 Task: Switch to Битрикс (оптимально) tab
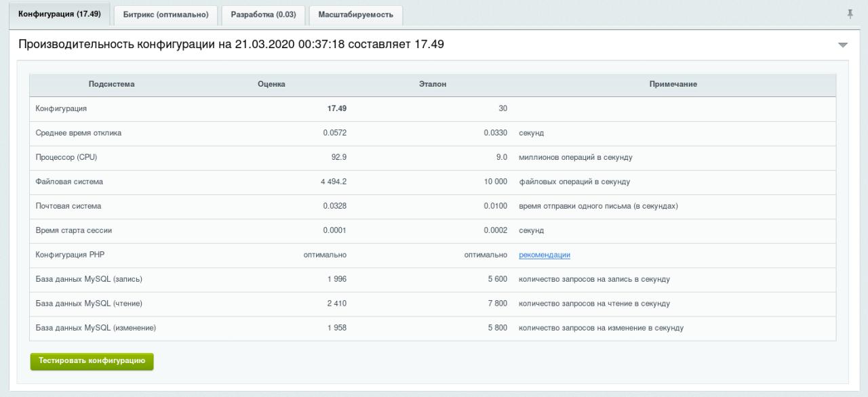pos(165,15)
